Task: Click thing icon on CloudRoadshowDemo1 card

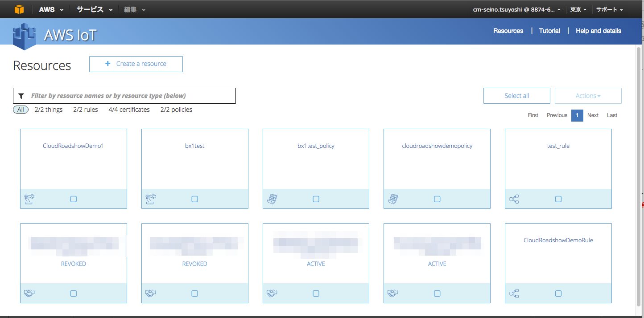Action: click(29, 199)
